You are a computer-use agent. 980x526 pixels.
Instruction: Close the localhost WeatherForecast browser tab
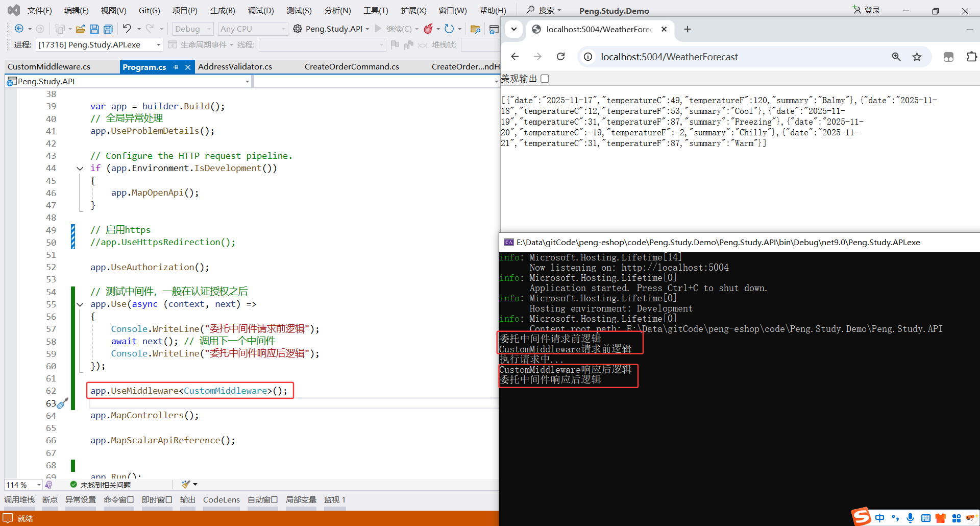664,29
